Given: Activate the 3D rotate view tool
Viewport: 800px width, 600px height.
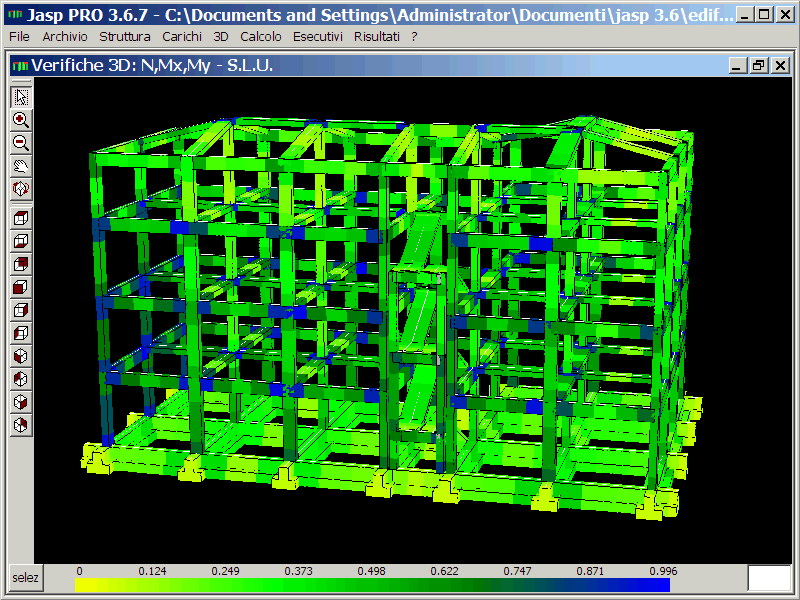Looking at the screenshot, I should (21, 188).
